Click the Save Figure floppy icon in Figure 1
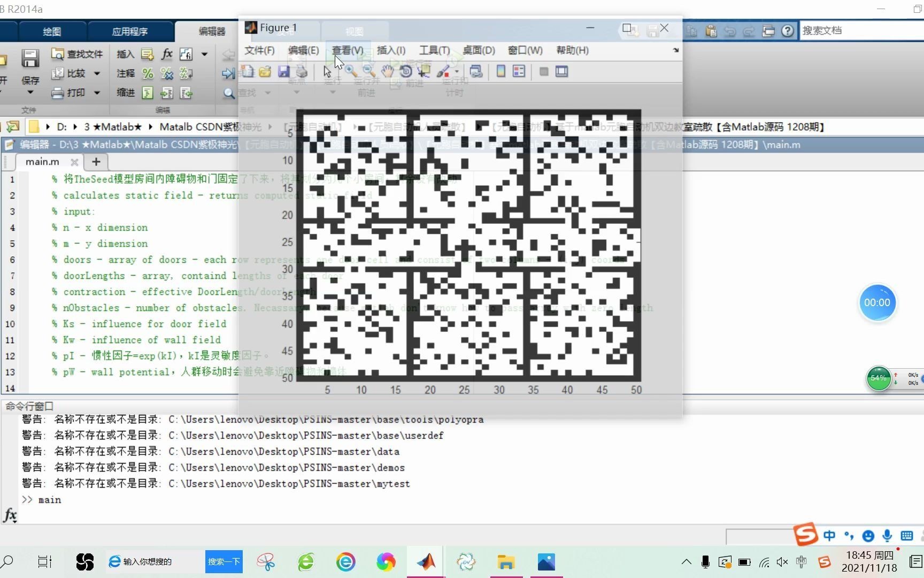Image resolution: width=924 pixels, height=578 pixels. point(283,71)
